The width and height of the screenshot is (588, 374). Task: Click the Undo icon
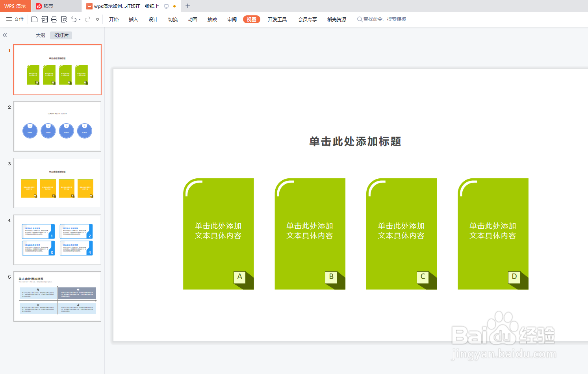coord(74,19)
